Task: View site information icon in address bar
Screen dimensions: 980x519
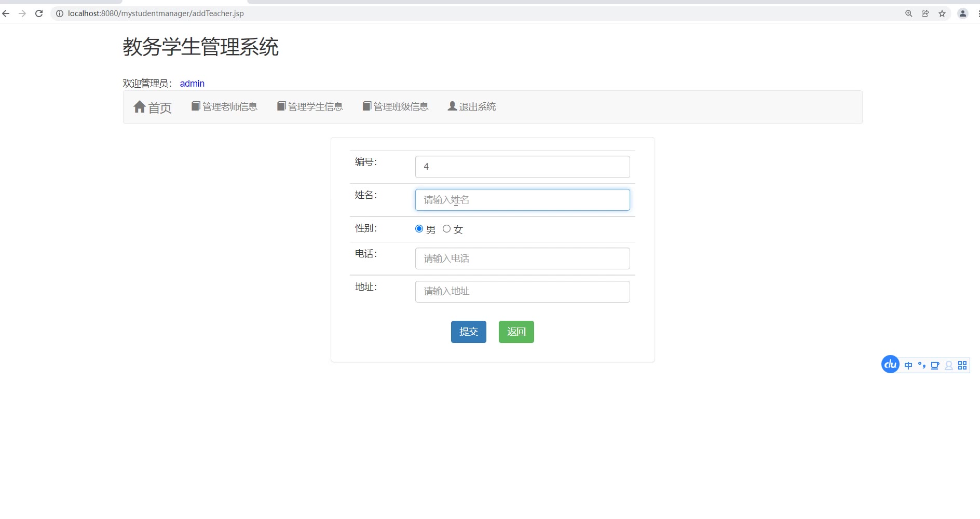Action: point(60,13)
